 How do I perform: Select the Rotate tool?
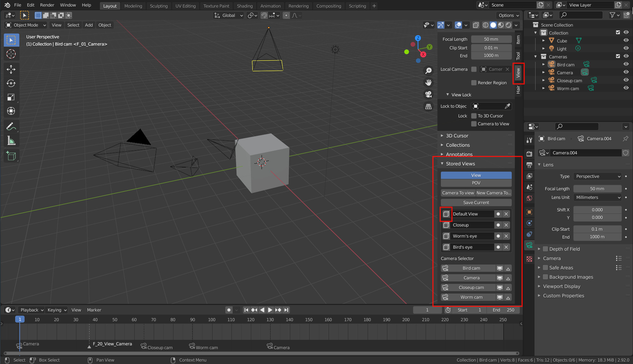coord(11,83)
